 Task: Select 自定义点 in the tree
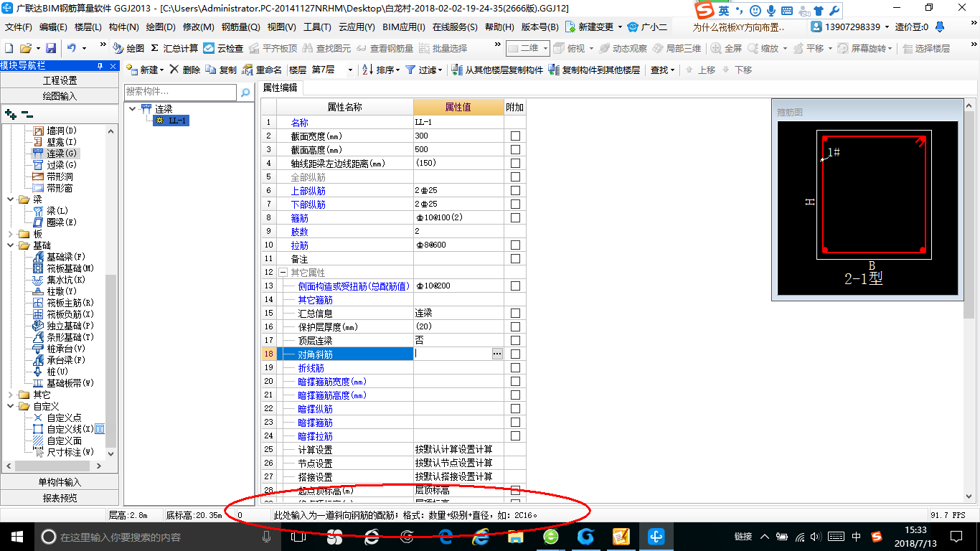click(64, 418)
